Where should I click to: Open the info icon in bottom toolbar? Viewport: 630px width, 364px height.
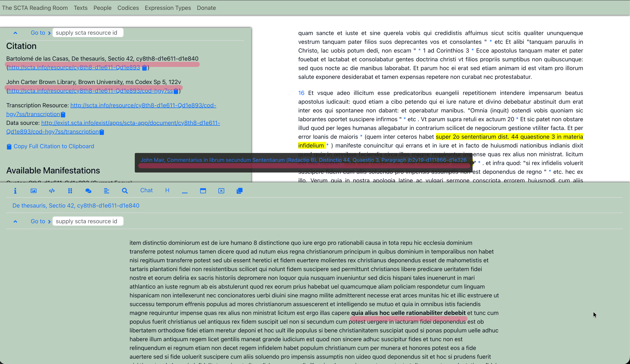(x=15, y=191)
